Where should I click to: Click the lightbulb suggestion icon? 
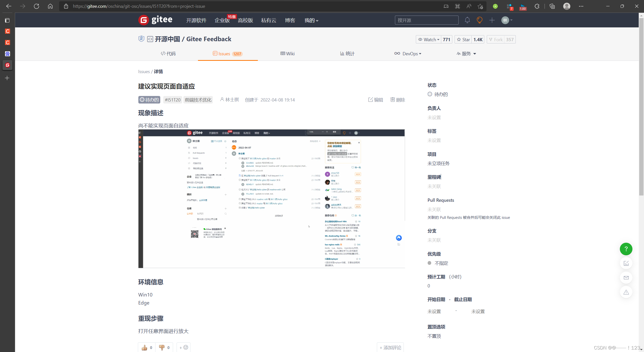pyautogui.click(x=479, y=20)
